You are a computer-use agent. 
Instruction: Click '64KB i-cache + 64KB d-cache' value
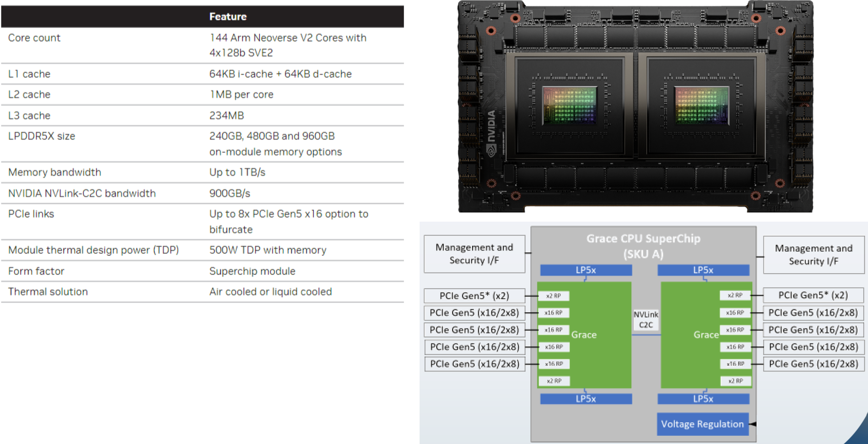click(281, 74)
